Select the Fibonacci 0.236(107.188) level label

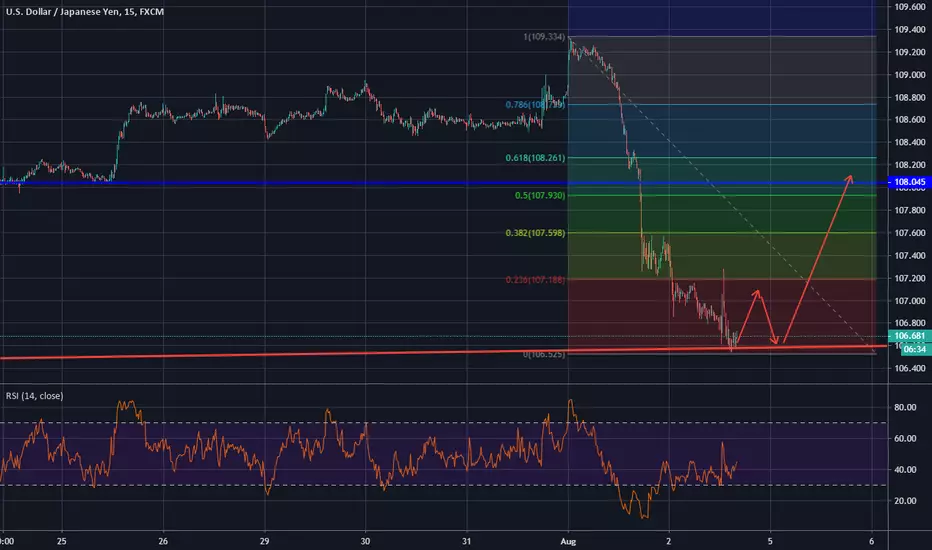[x=535, y=279]
